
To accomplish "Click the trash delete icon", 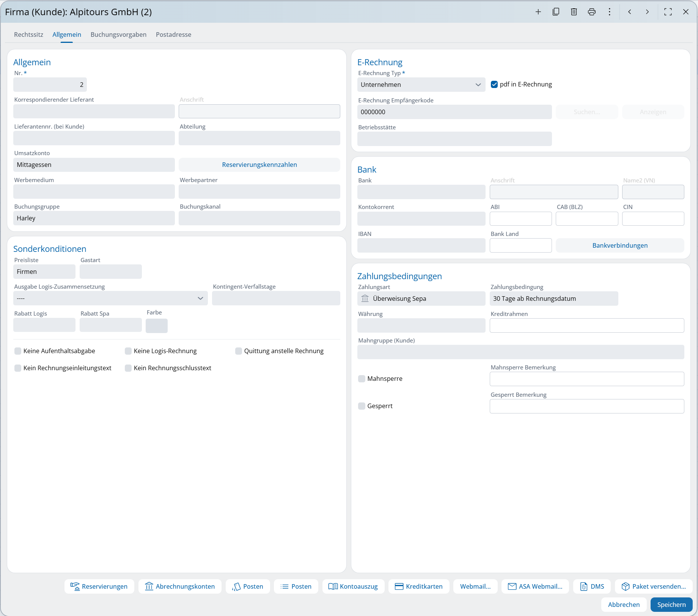I will [574, 12].
